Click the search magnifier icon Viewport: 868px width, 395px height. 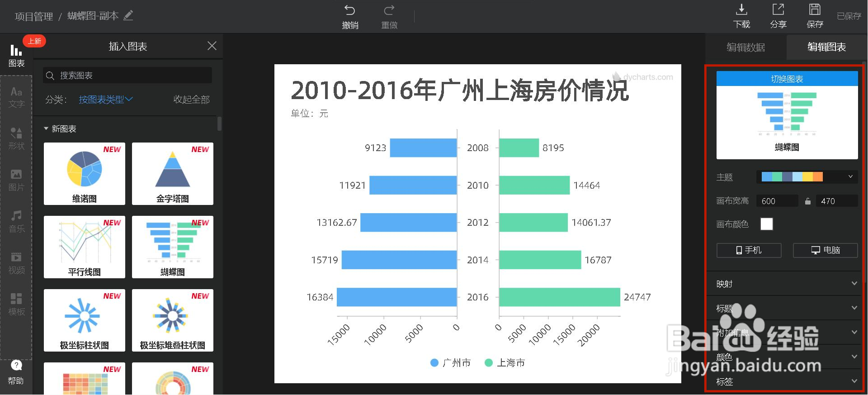(x=50, y=76)
